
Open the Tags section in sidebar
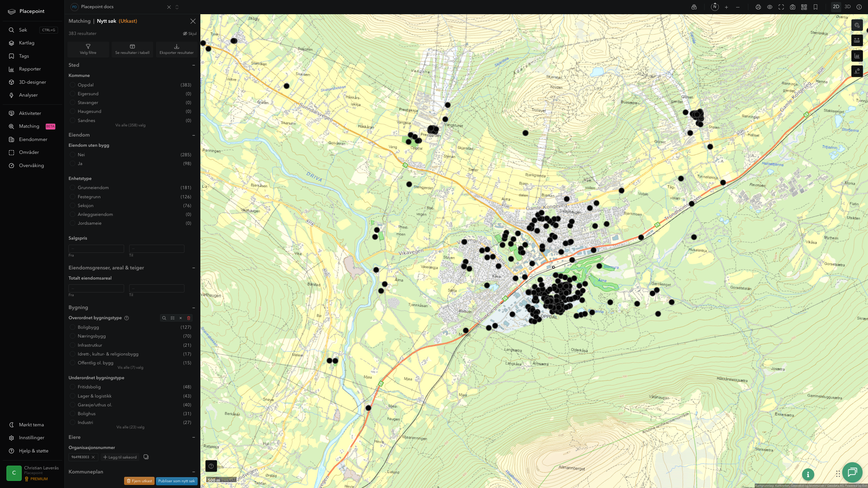24,56
